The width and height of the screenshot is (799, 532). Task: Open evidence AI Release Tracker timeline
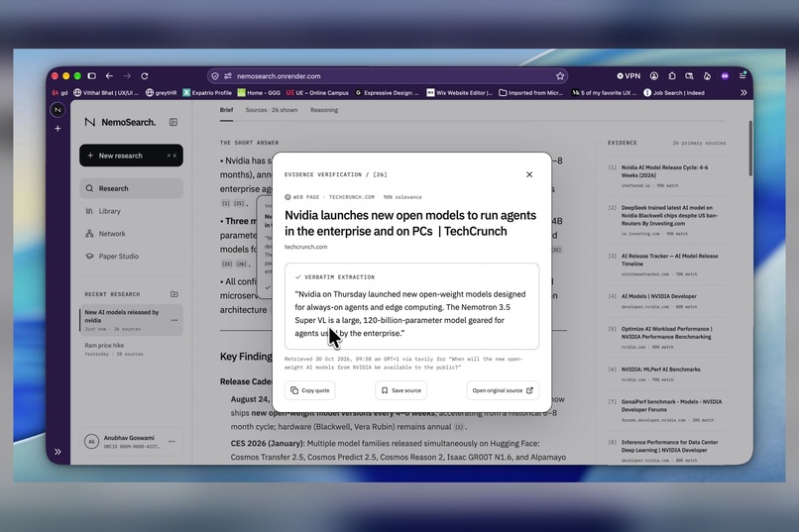[x=666, y=265]
